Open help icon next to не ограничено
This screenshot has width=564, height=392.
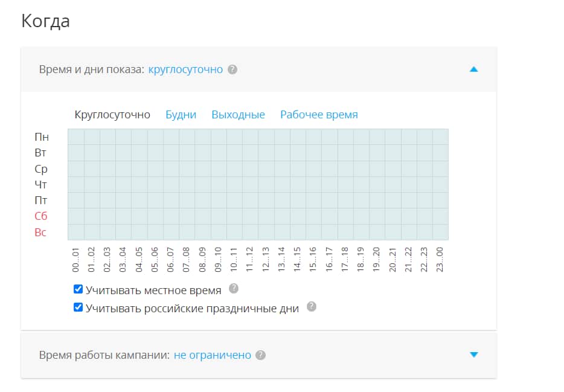click(x=260, y=355)
